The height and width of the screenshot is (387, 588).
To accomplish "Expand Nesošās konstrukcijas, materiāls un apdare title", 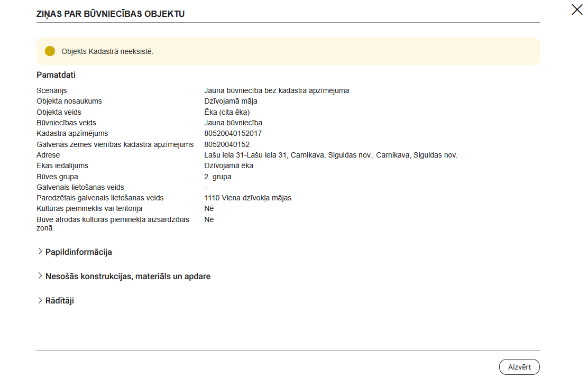I will tap(127, 277).
